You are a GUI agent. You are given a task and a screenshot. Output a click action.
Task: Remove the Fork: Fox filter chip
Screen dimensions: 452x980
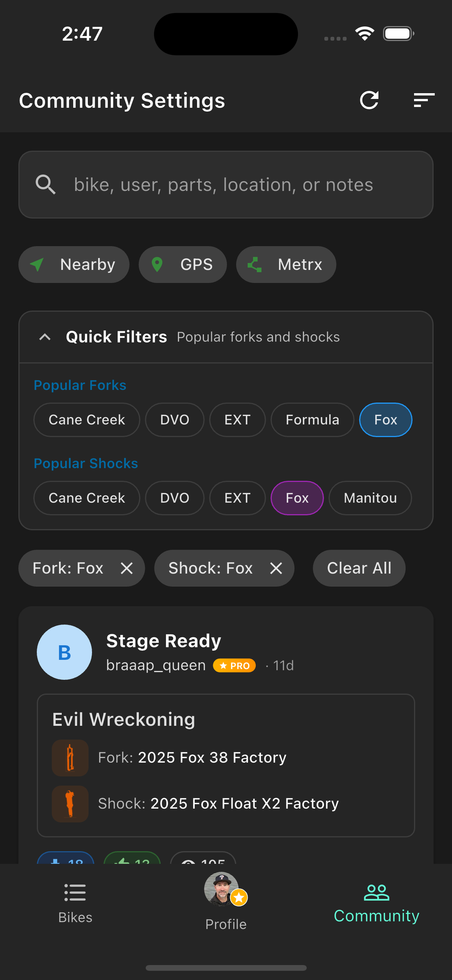pyautogui.click(x=127, y=568)
